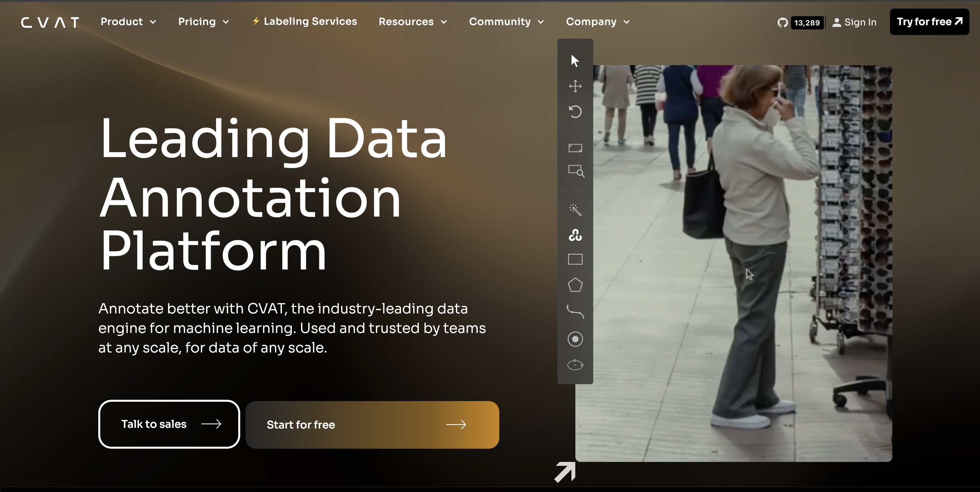Select the OpenCV tools icon
Screen dimensions: 980x492
pyautogui.click(x=575, y=235)
